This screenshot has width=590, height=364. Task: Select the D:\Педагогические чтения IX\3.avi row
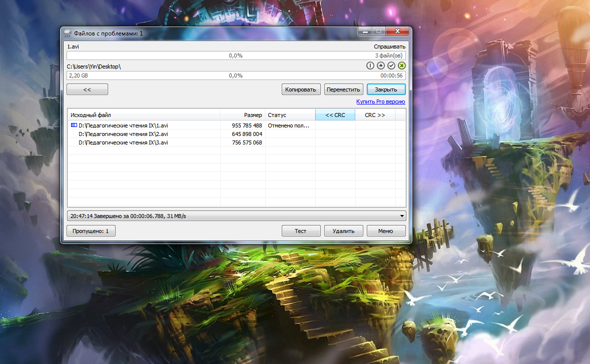tap(236, 142)
